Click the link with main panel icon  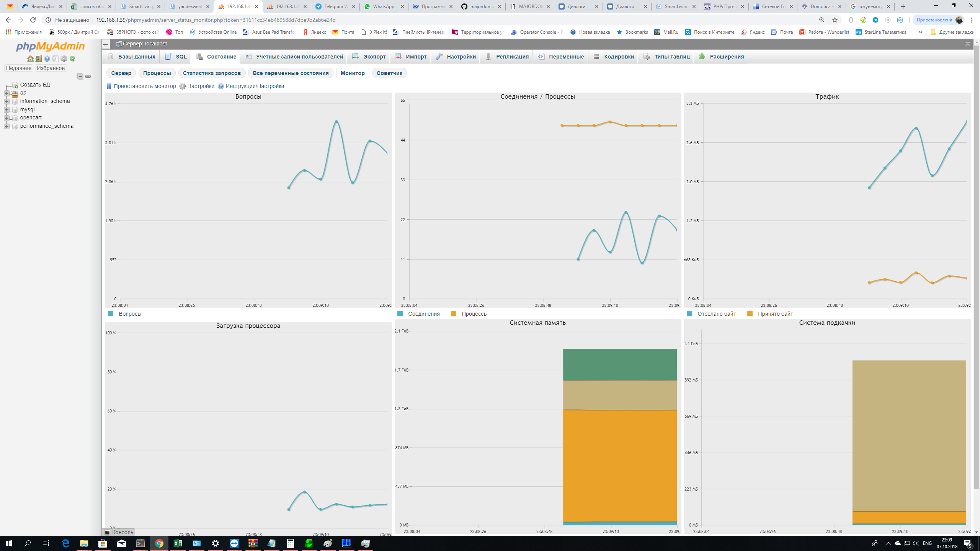point(88,76)
